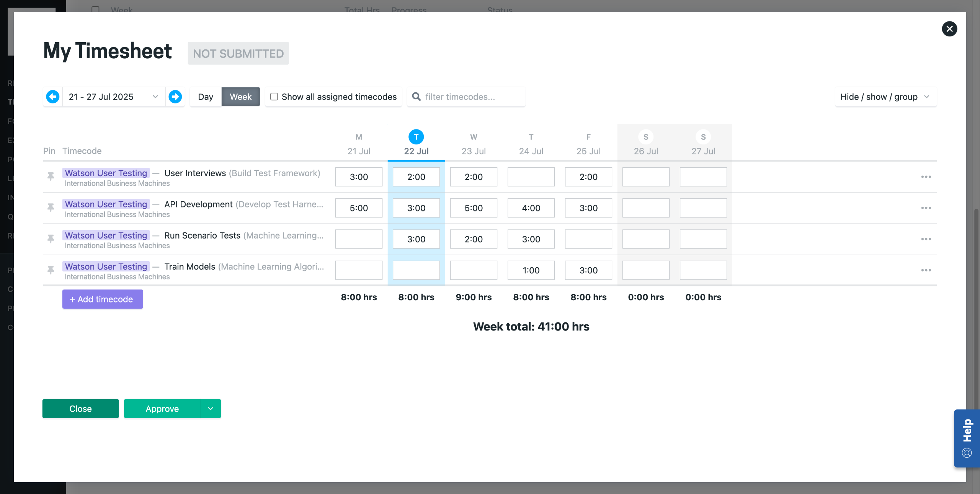Pin the Train Models timecode row
This screenshot has width=980, height=494.
pyautogui.click(x=51, y=270)
